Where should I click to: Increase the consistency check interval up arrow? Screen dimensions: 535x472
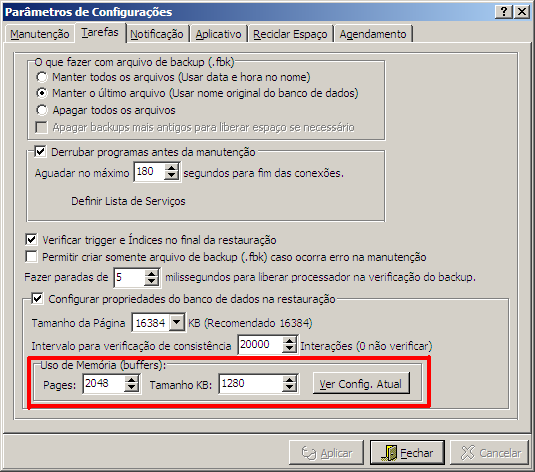289,341
